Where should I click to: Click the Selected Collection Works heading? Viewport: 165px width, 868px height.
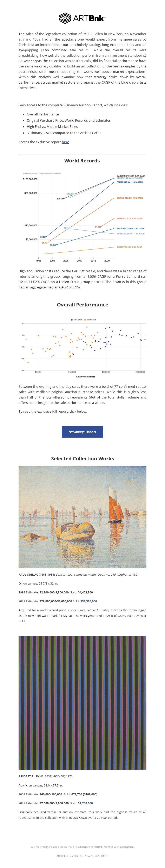(x=82, y=459)
